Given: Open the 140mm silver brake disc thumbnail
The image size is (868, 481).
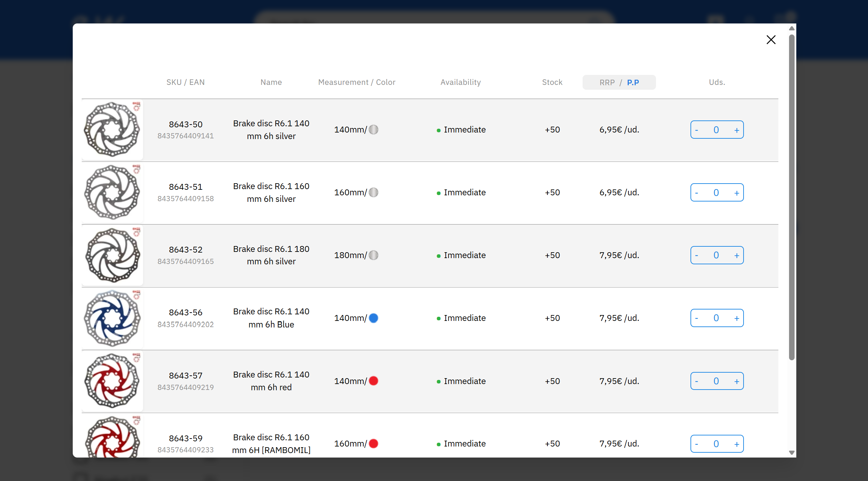Looking at the screenshot, I should pyautogui.click(x=112, y=130).
